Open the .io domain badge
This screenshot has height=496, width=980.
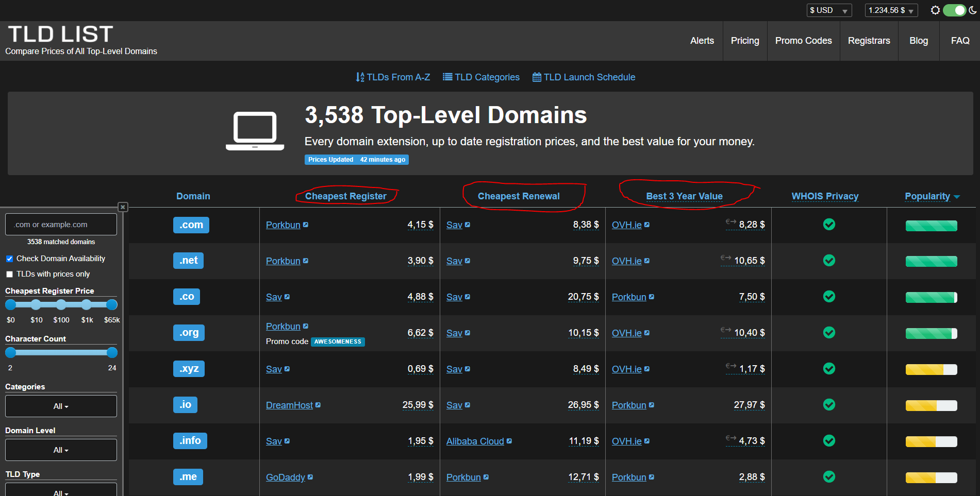tap(185, 405)
